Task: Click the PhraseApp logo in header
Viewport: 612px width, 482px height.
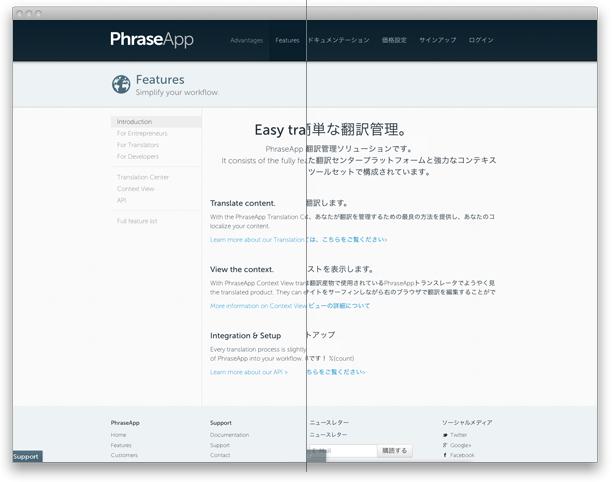Action: click(152, 39)
